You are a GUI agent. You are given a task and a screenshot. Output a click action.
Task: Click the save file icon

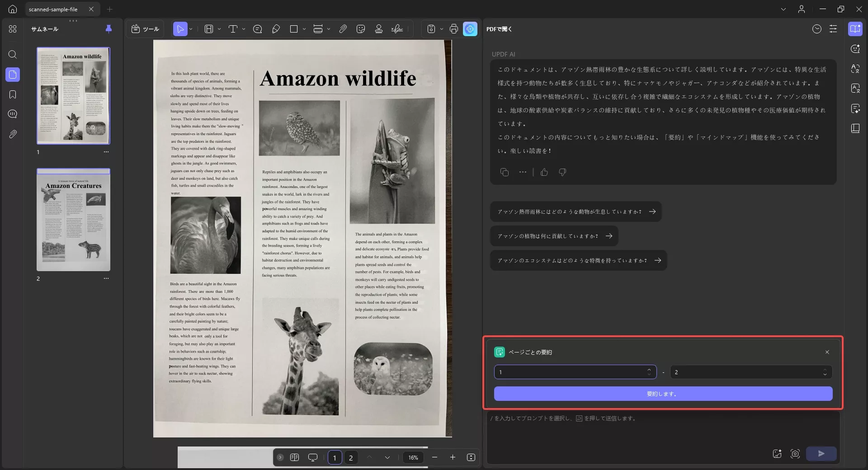pyautogui.click(x=431, y=29)
